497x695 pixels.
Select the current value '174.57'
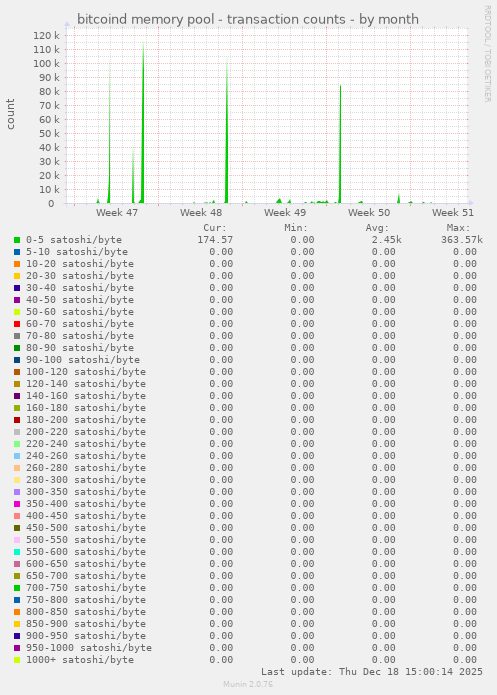pyautogui.click(x=215, y=240)
